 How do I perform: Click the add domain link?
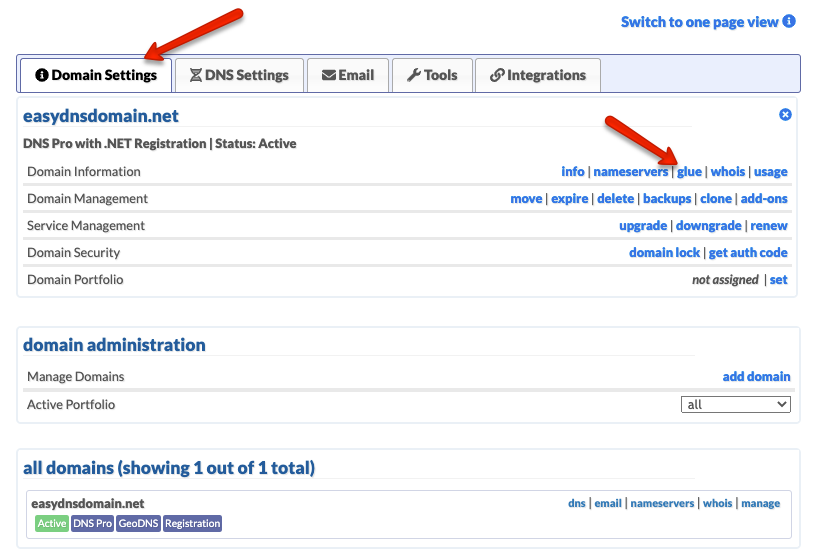click(756, 376)
